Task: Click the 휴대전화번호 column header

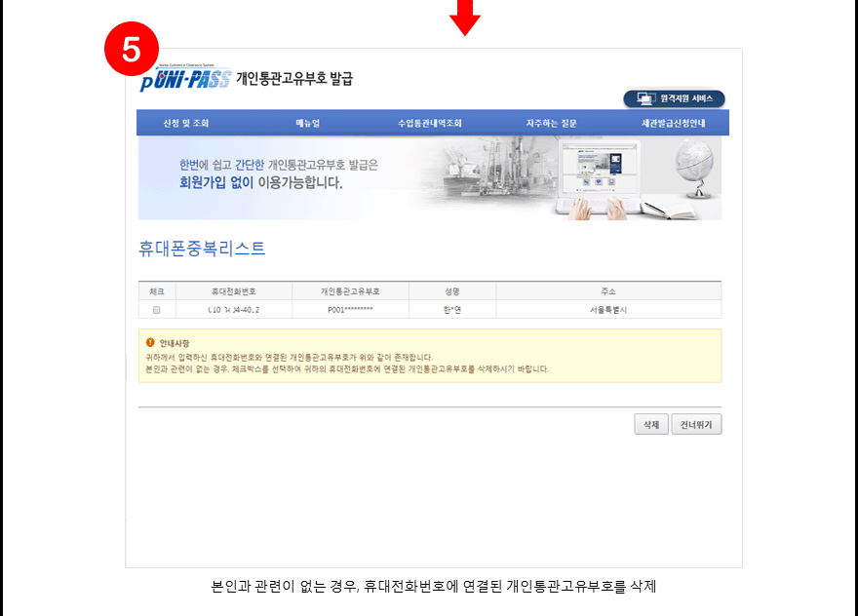Action: 233,291
